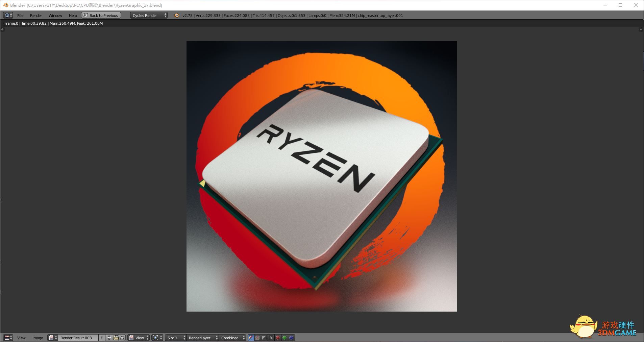This screenshot has height=342, width=644.
Task: Click the Render Result.003 name field
Action: [x=78, y=338]
